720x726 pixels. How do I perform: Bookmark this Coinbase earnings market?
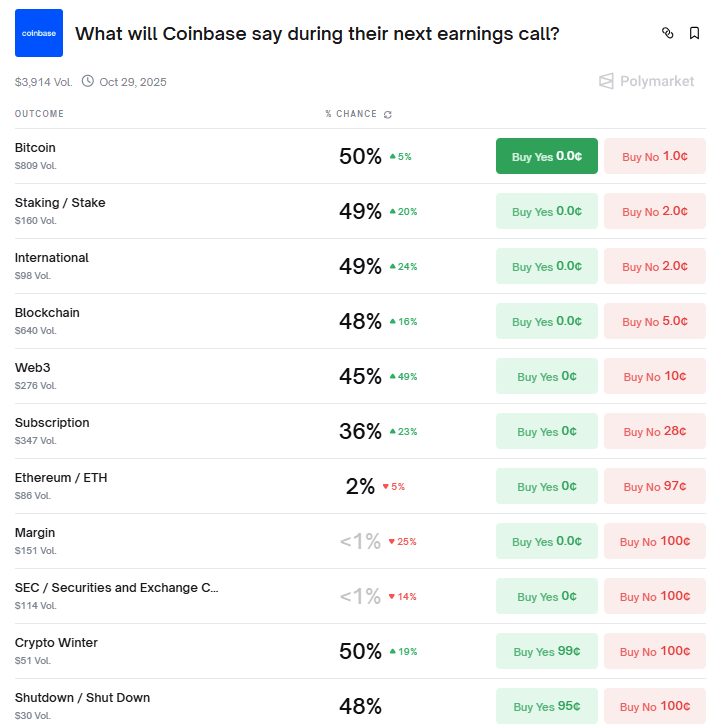point(694,33)
